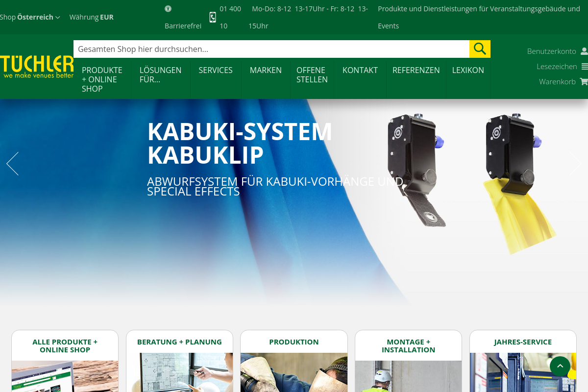Viewport: 588px width, 392px height.
Task: Click the yellow search magnifier button
Action: point(480,49)
